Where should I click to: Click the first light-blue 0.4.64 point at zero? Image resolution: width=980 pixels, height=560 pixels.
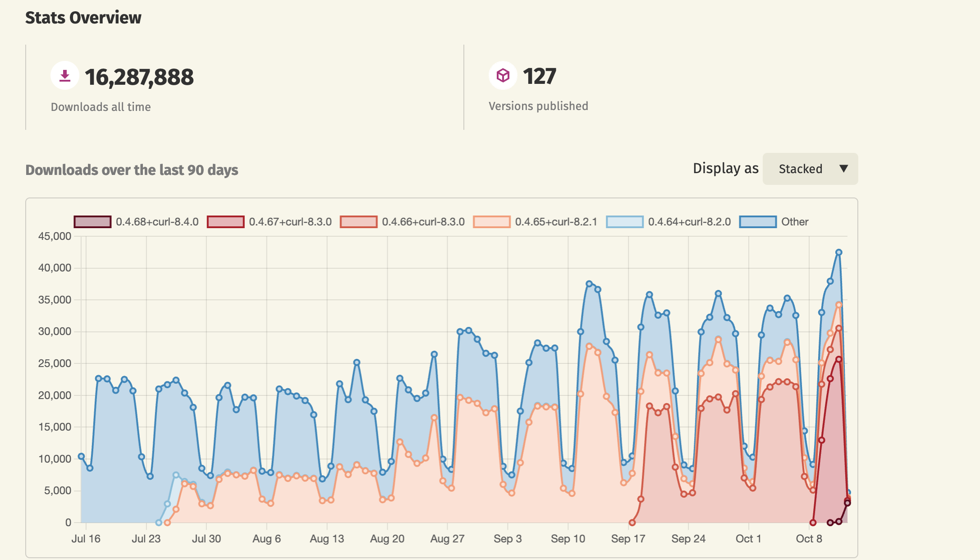pos(158,523)
